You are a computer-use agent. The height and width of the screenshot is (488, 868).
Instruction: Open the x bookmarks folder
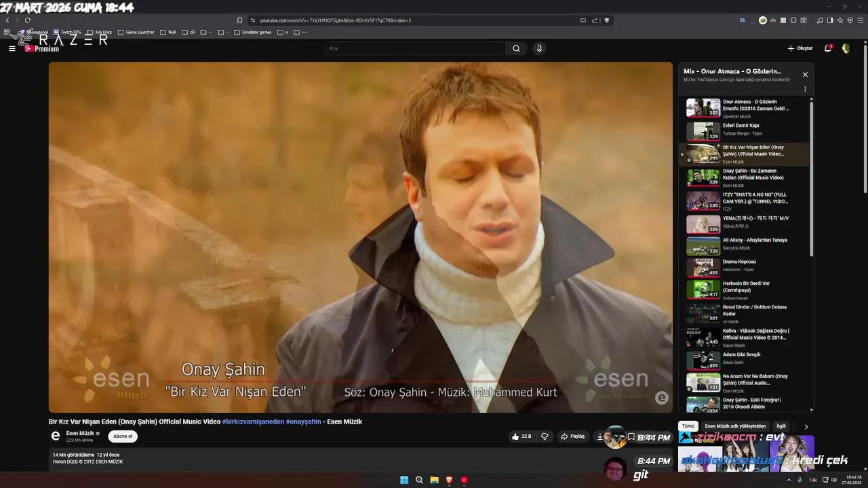coord(283,32)
